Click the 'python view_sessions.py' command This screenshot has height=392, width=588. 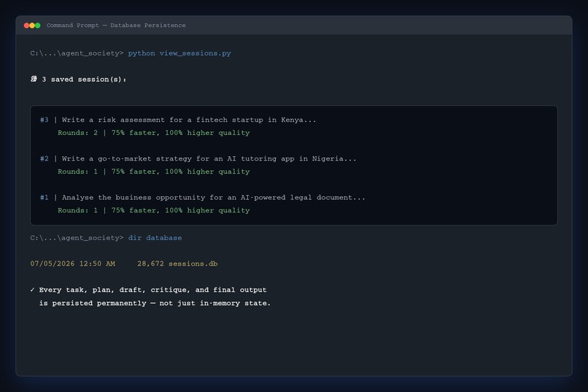(x=179, y=53)
